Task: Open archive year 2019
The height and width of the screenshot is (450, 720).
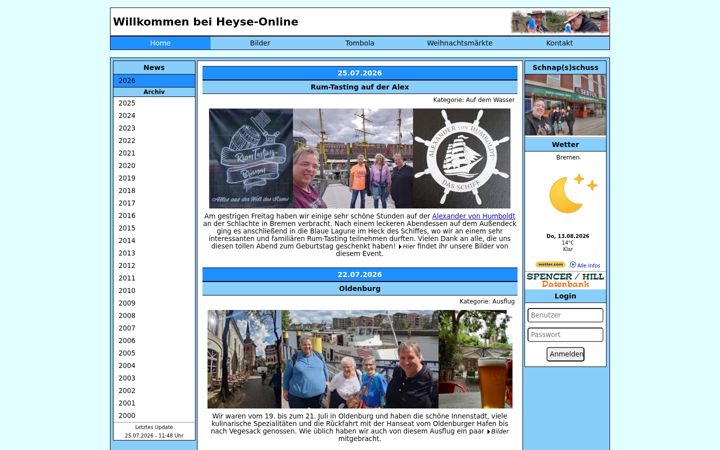Action: pyautogui.click(x=154, y=178)
